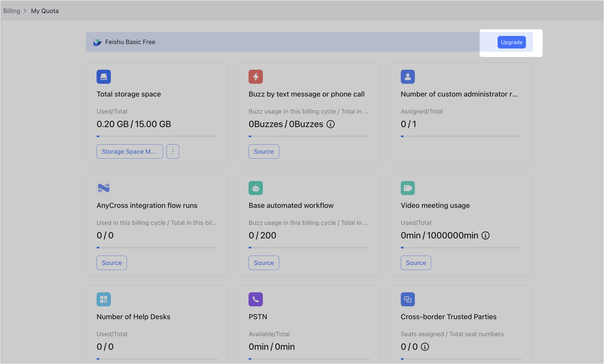Viewport: 604px width, 364px height.
Task: Select the My Quota breadcrumb
Action: (45, 11)
